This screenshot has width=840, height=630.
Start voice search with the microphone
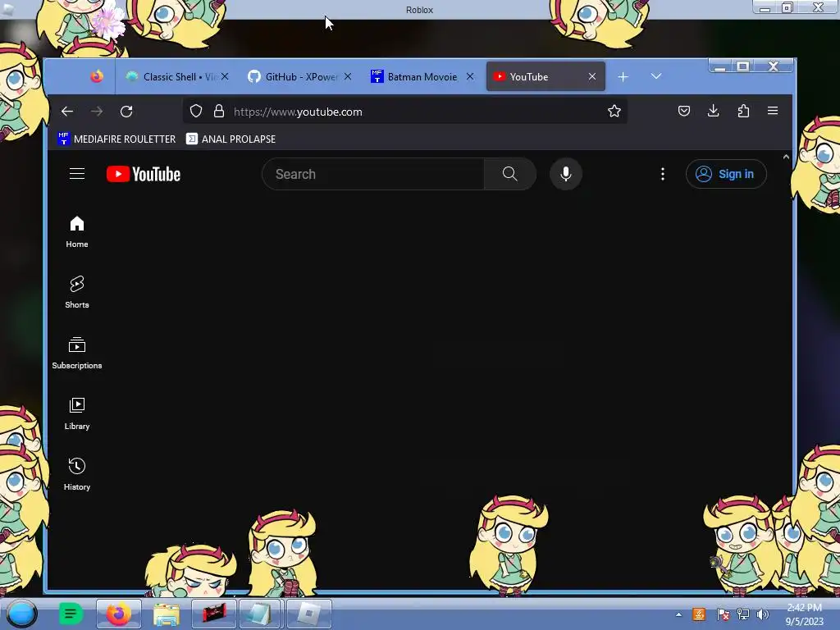click(x=566, y=174)
